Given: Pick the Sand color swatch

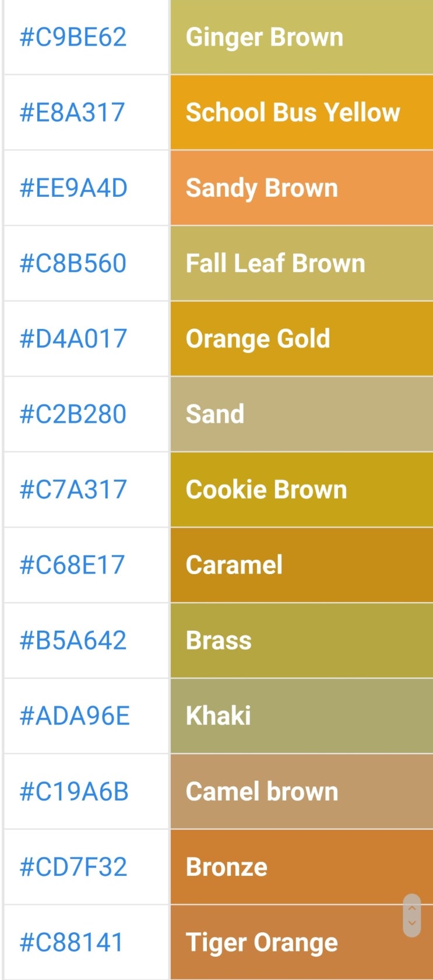Looking at the screenshot, I should pyautogui.click(x=301, y=414).
